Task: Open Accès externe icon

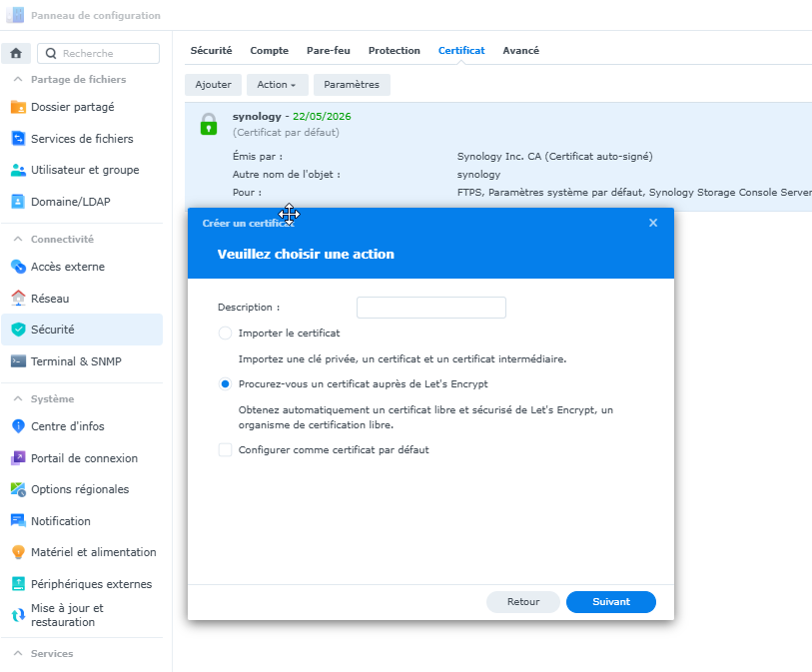Action: pos(18,267)
